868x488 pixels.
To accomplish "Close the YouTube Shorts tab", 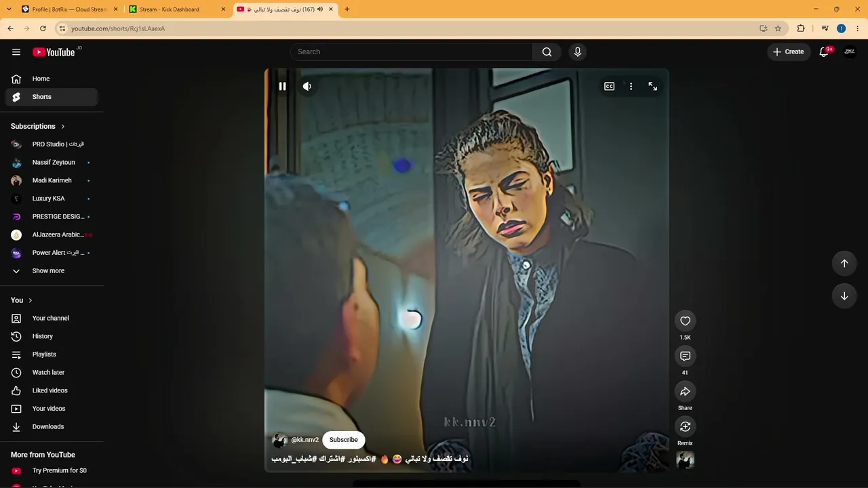I will click(x=331, y=9).
